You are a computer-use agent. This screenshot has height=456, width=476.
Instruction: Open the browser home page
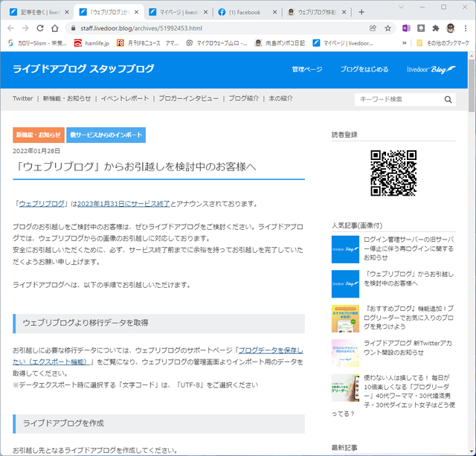click(x=54, y=28)
